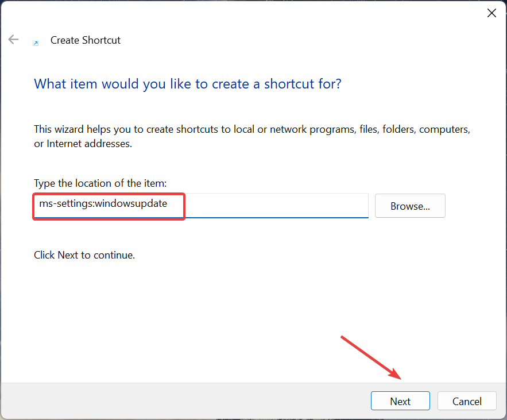Click the Create Shortcut header text

pos(85,40)
